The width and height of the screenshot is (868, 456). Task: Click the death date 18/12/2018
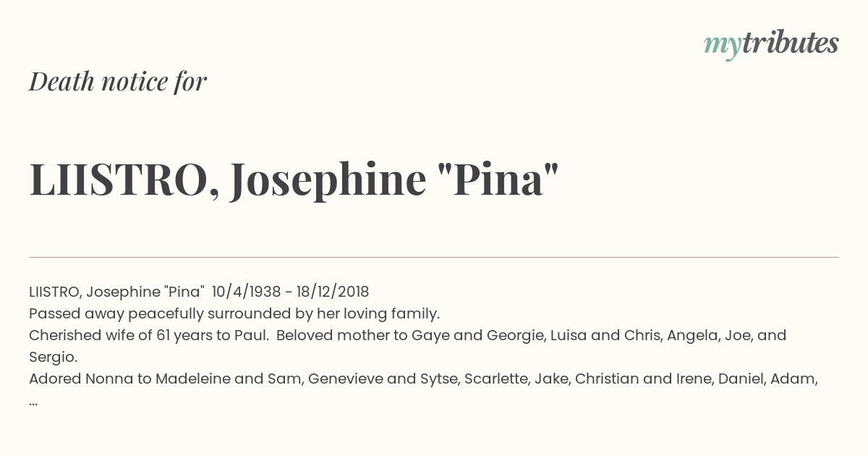coord(333,292)
